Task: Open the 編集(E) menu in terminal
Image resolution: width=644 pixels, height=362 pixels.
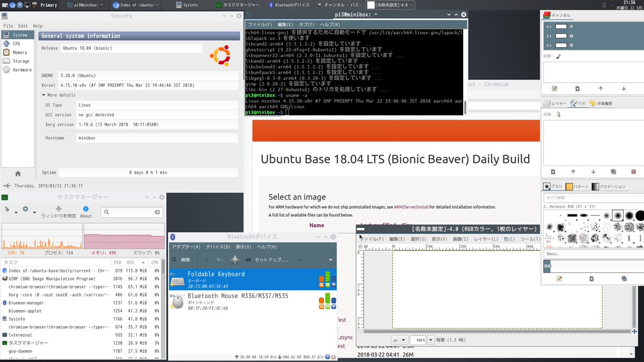Action: click(286, 25)
